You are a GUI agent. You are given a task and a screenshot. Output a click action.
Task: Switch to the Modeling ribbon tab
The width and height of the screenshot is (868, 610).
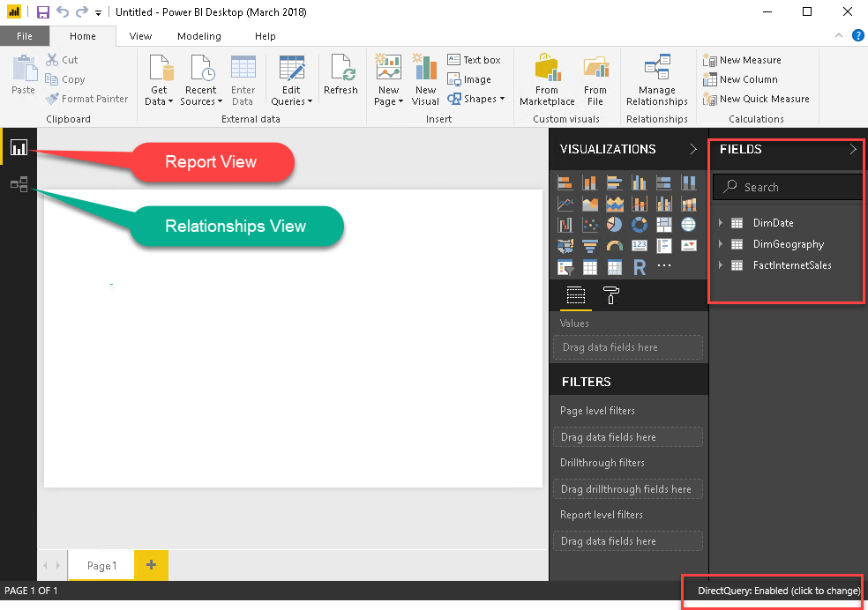tap(198, 36)
